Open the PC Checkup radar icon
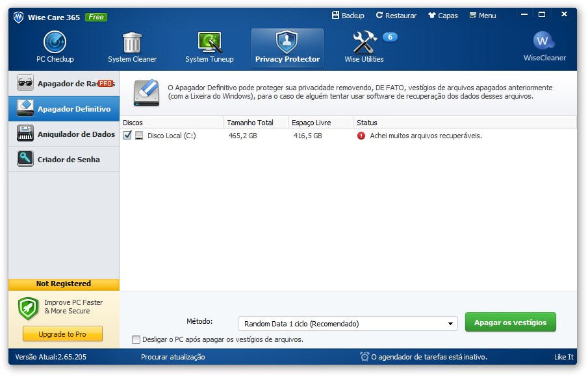588x377 pixels. [x=55, y=43]
